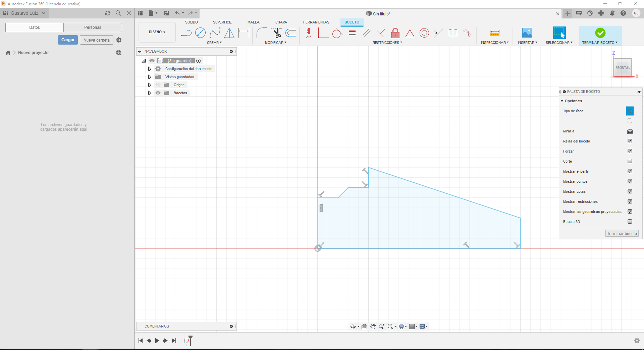
Task: Click the sketch marker in timeline
Action: pos(187,341)
